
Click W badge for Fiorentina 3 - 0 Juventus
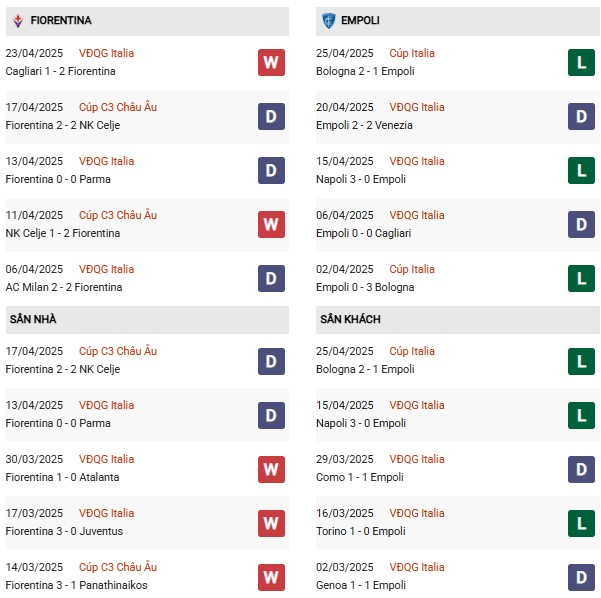pos(271,522)
